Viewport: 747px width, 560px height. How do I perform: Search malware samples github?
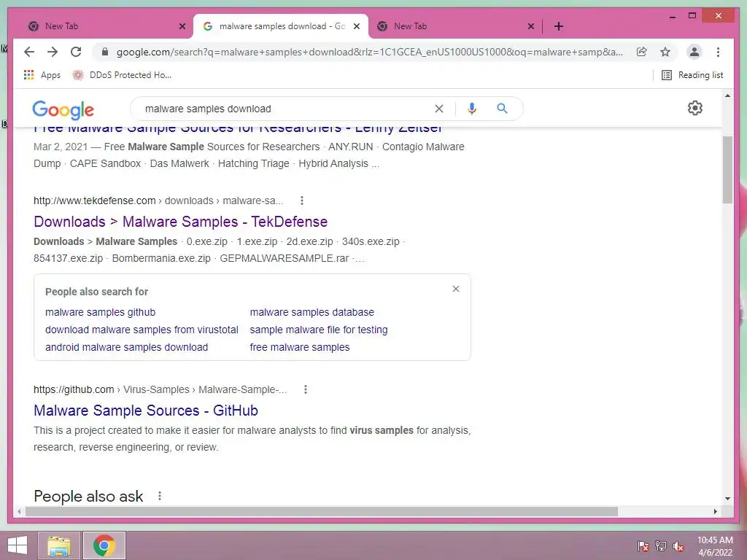tap(100, 312)
